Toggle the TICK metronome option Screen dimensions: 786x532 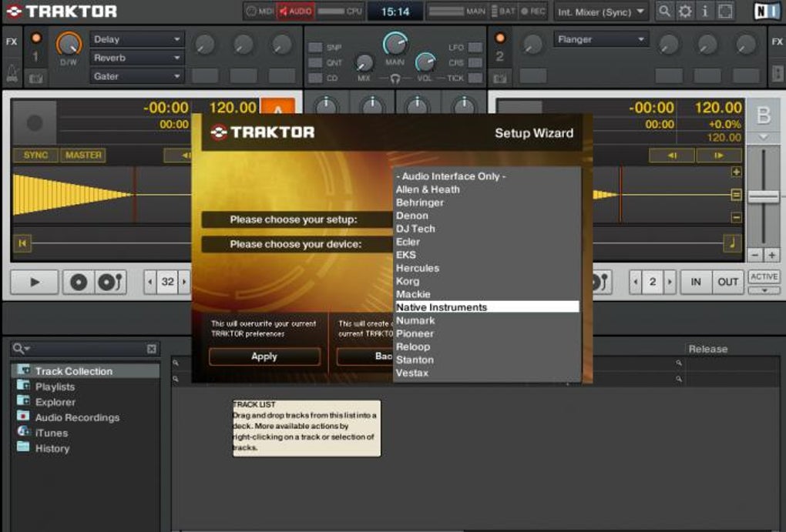[475, 79]
